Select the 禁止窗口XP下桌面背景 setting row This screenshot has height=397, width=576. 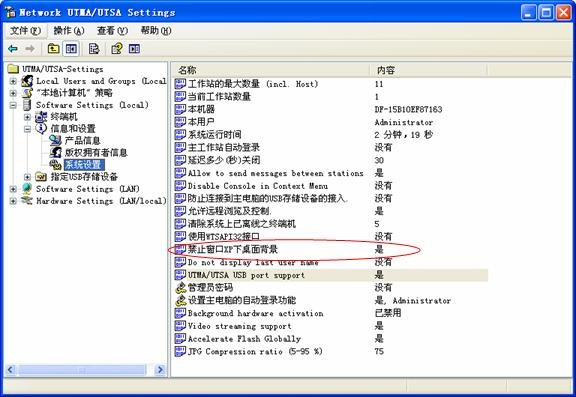[331, 249]
